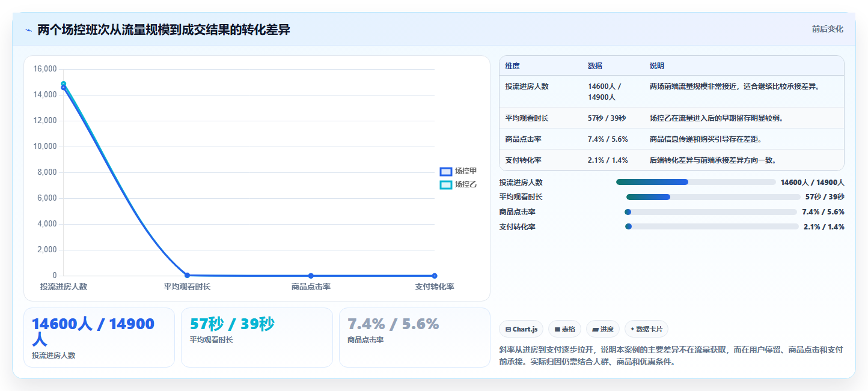Click the 维度 table column header

pos(513,66)
